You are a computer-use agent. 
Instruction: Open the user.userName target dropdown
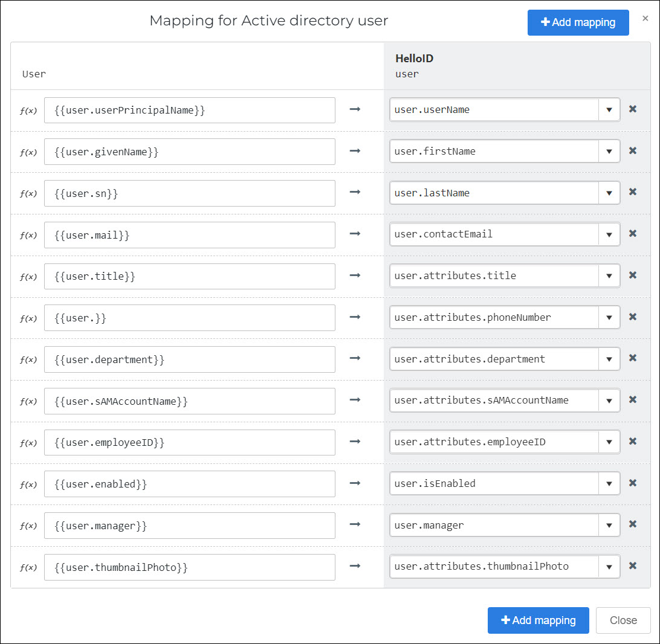609,110
